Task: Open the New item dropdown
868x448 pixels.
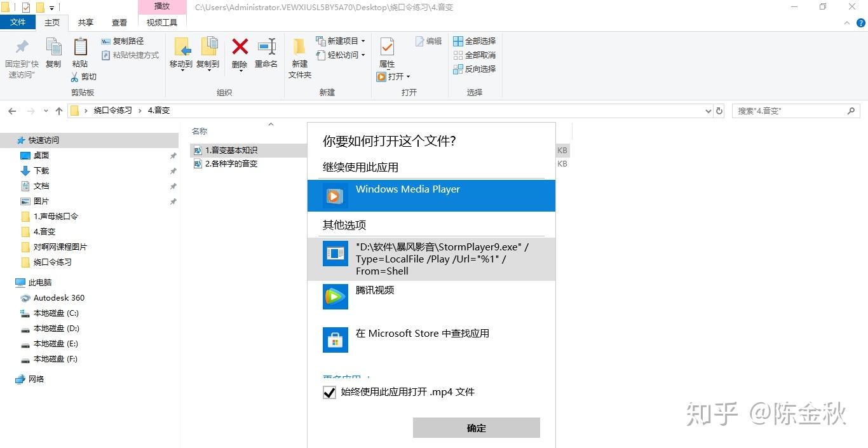Action: (x=341, y=41)
